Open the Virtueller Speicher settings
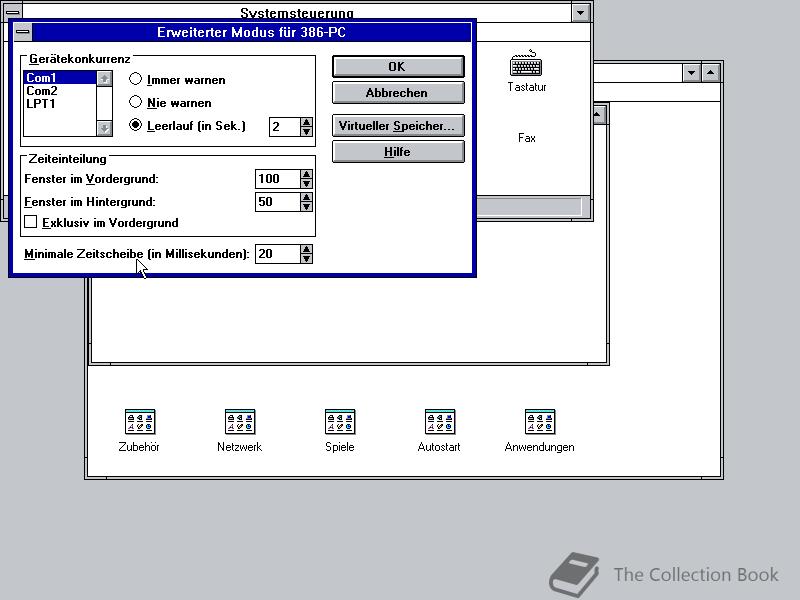800x600 pixels. (398, 126)
